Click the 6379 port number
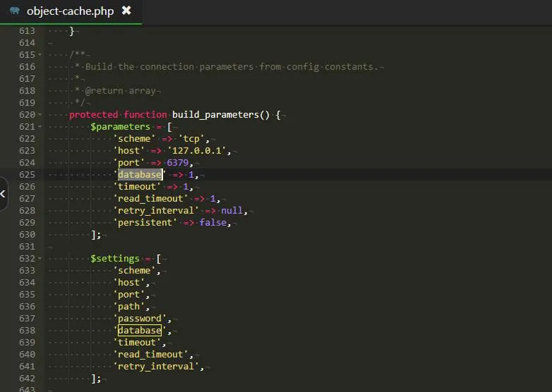The height and width of the screenshot is (392, 552). (x=179, y=163)
